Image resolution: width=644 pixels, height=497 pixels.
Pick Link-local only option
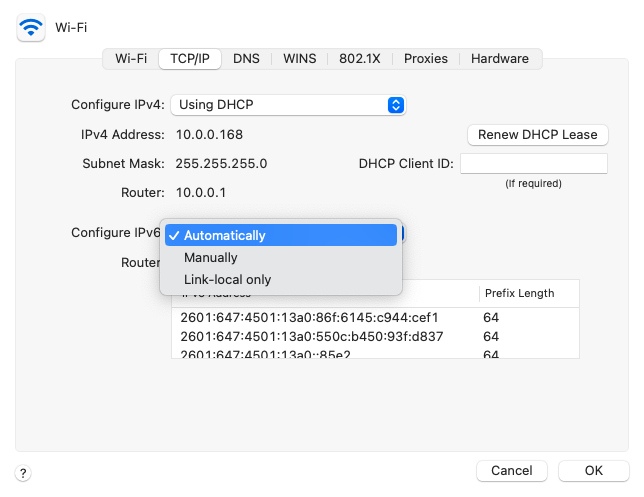[280, 280]
